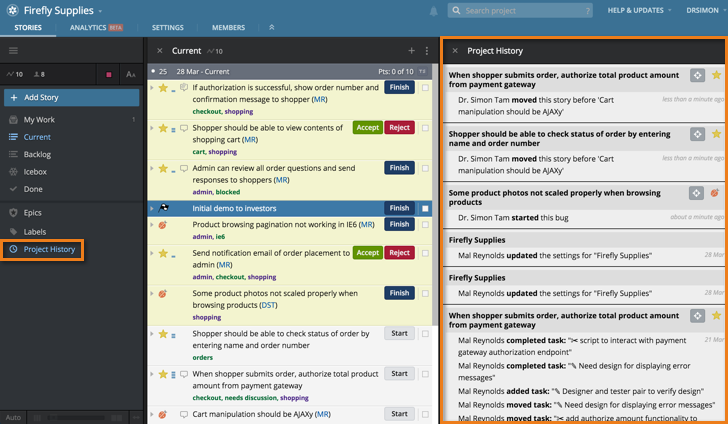Click star icon of 'check status' history story
Image resolution: width=728 pixels, height=424 pixels.
[716, 134]
